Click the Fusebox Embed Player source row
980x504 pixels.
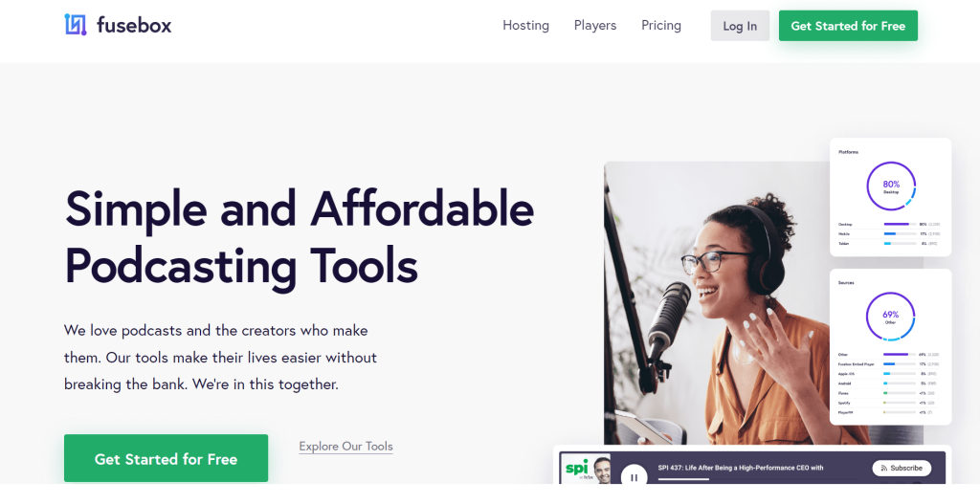(889, 364)
